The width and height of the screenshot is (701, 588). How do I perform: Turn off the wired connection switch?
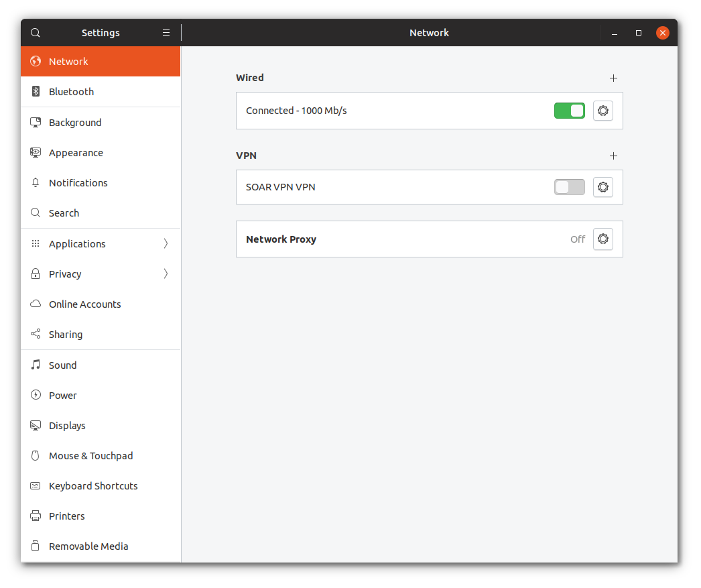point(570,111)
